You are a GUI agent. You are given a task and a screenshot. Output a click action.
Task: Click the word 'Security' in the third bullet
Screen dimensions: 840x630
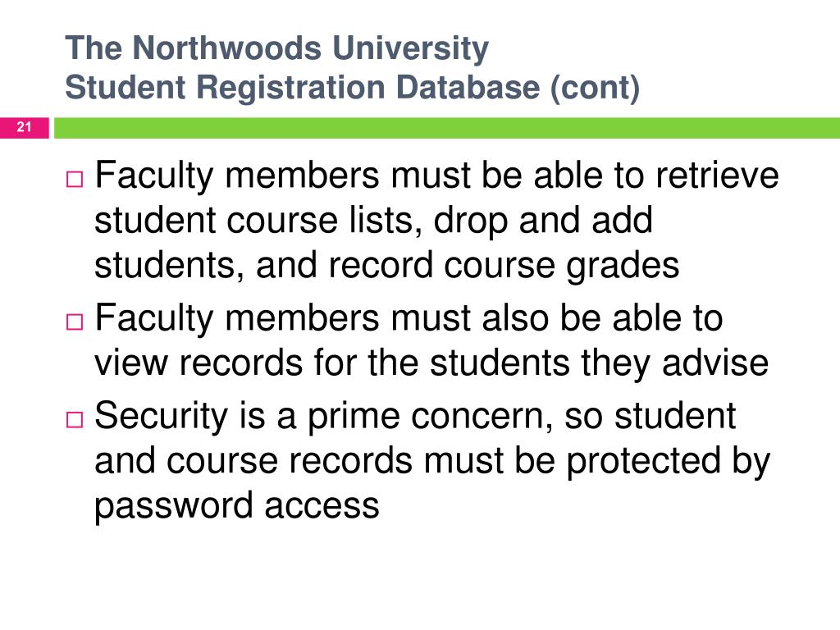162,417
